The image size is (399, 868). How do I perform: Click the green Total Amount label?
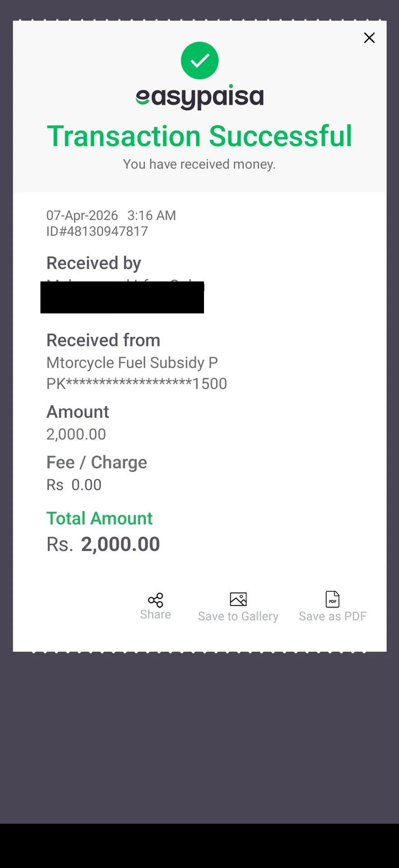point(100,519)
